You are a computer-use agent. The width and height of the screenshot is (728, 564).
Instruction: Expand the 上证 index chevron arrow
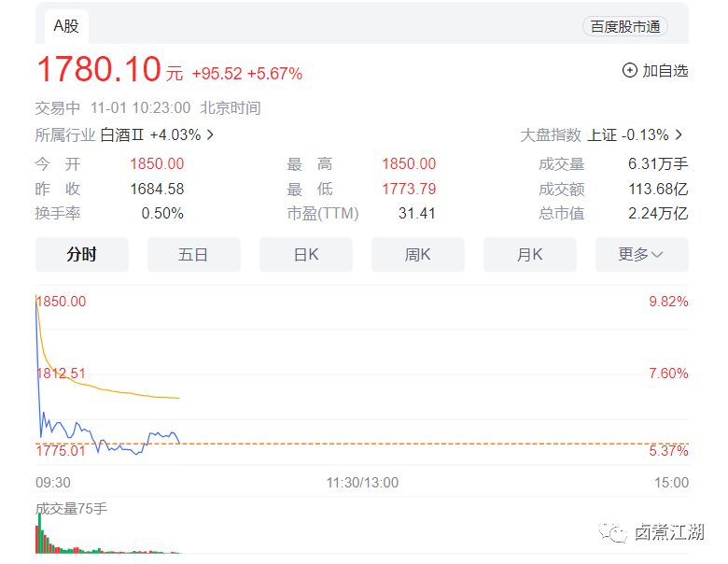point(679,135)
